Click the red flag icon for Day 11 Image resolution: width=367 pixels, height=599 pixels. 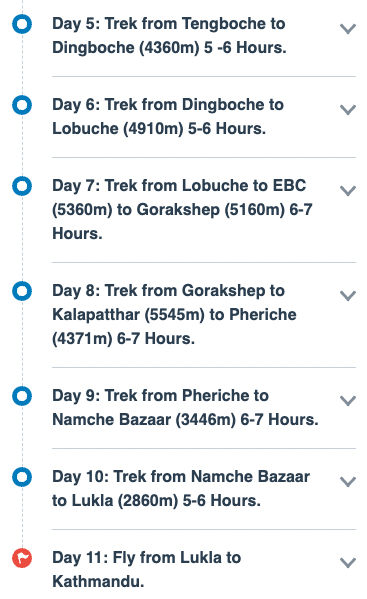(x=22, y=558)
